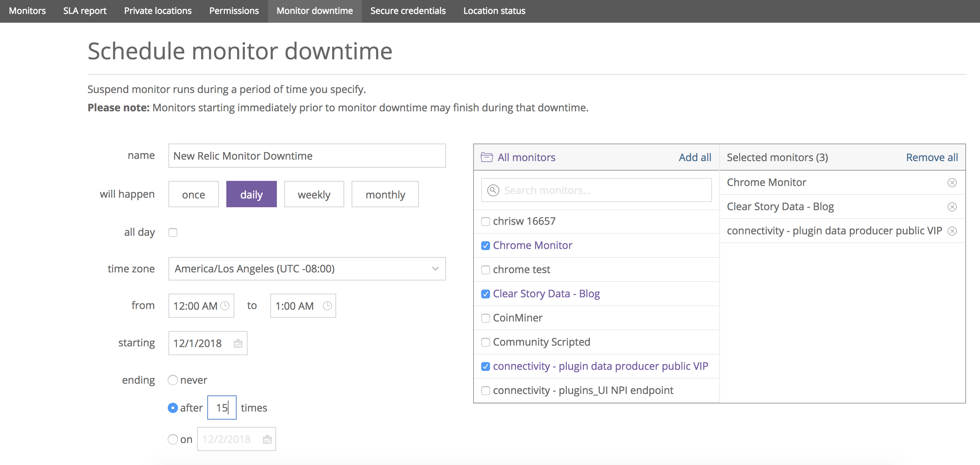This screenshot has width=980, height=465.
Task: Click the times count field with 15
Action: point(222,408)
